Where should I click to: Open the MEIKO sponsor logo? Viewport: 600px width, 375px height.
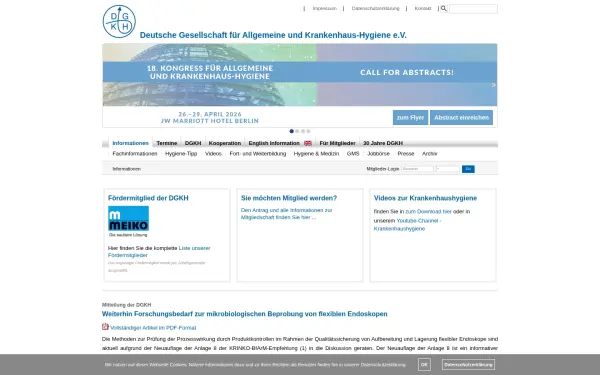128,222
